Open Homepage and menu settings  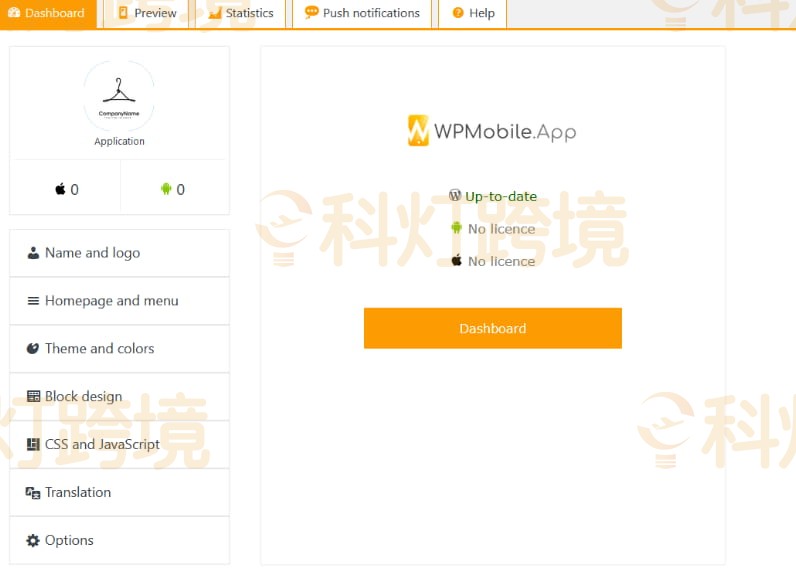click(119, 301)
